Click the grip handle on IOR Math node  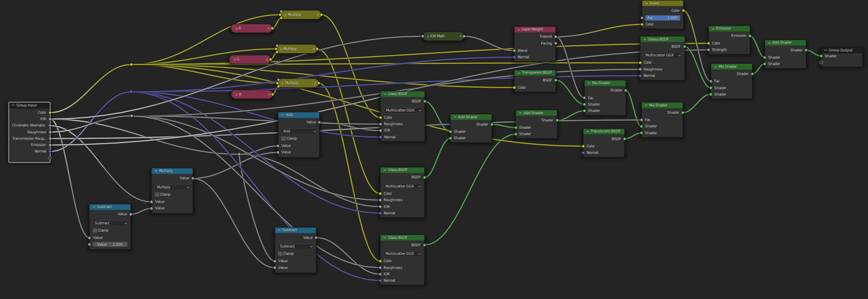pos(461,36)
